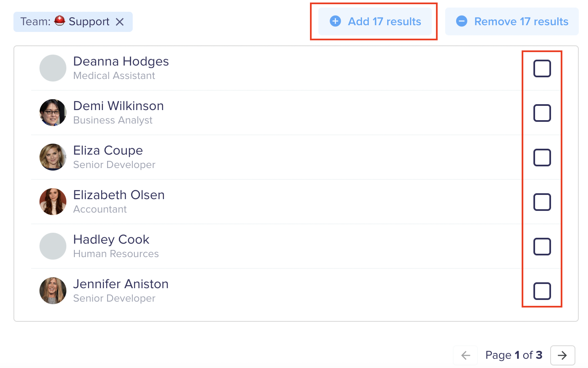
Task: Click Hadley Cook's placeholder avatar
Action: click(53, 246)
